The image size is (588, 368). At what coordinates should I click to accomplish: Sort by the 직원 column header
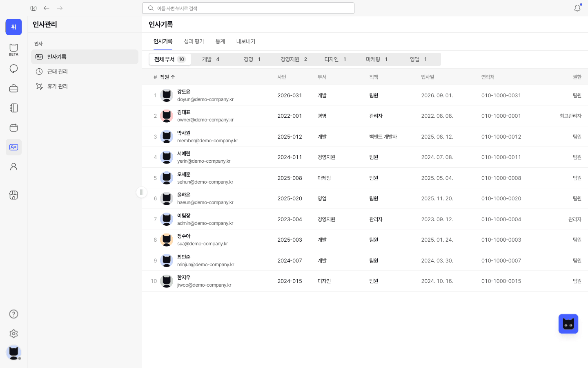(x=167, y=77)
